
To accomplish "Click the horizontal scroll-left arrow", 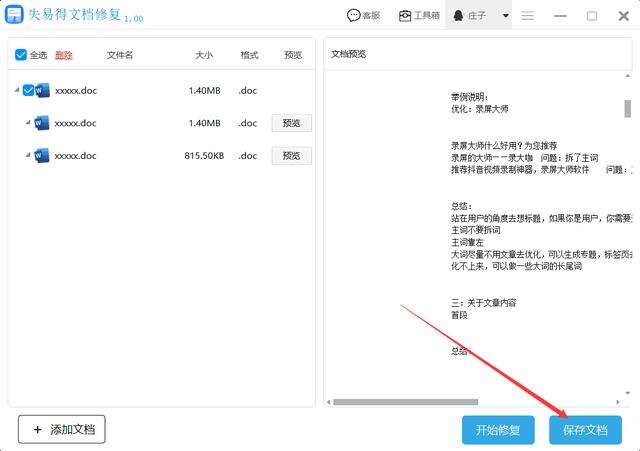I will point(329,402).
